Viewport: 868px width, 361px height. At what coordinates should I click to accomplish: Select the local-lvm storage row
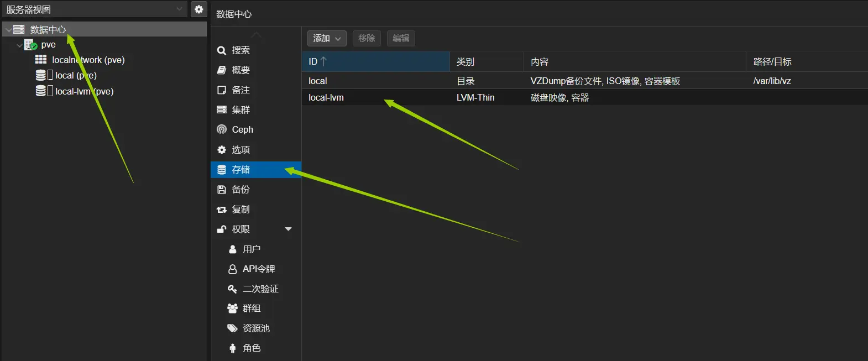coord(326,98)
